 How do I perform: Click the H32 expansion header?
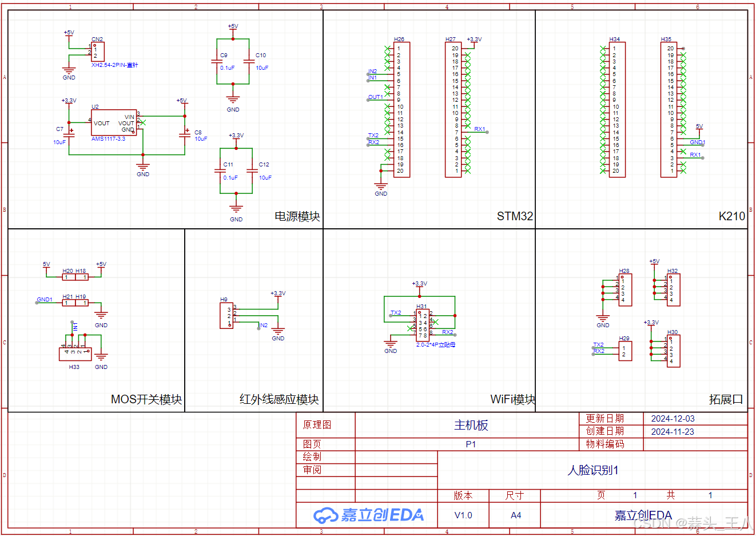click(674, 290)
